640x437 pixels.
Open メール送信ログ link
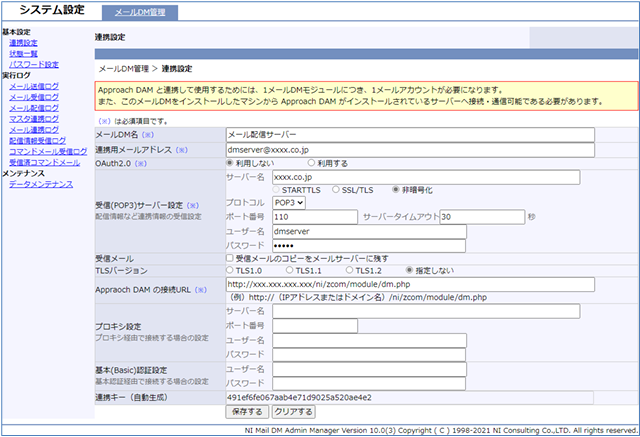(x=34, y=87)
